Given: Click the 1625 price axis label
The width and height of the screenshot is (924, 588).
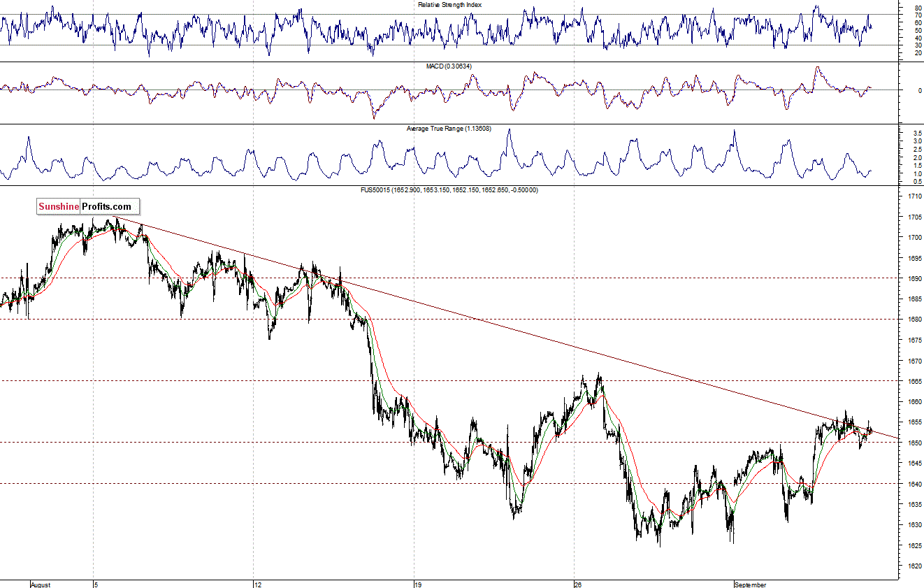Looking at the screenshot, I should click(914, 546).
